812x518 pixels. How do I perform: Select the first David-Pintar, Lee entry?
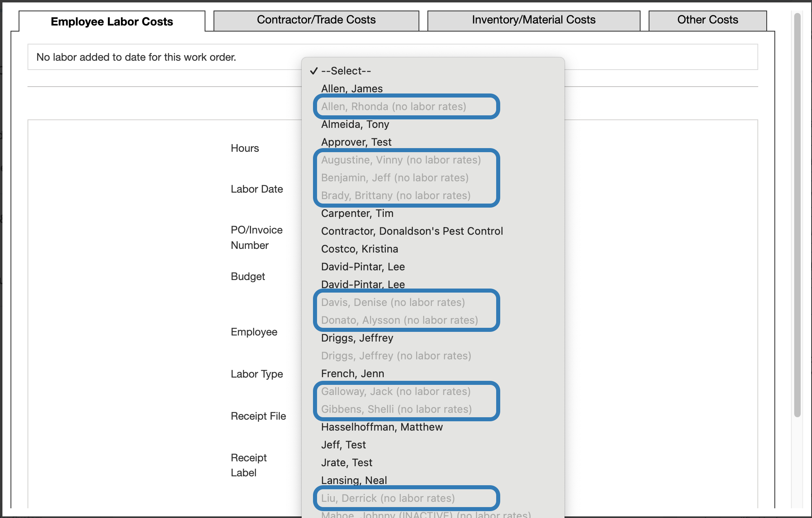(x=363, y=267)
